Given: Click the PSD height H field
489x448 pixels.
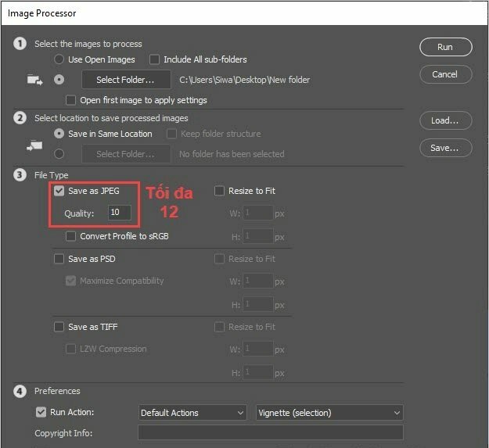Looking at the screenshot, I should [x=258, y=304].
